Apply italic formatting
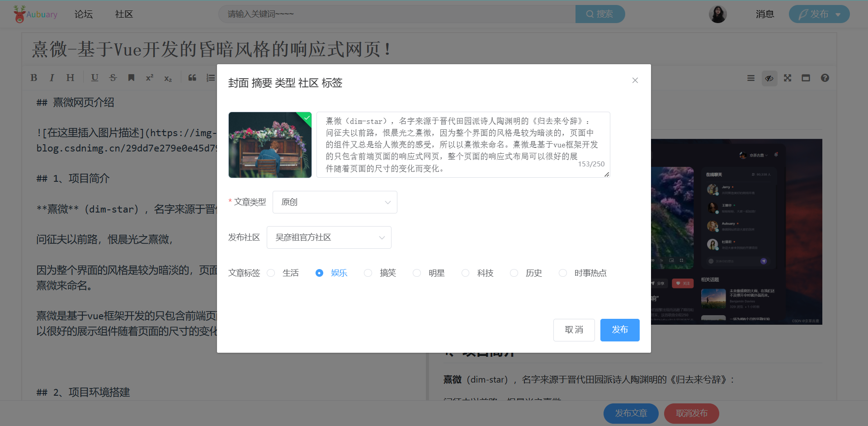Screen dimensions: 868x426 click(52, 77)
